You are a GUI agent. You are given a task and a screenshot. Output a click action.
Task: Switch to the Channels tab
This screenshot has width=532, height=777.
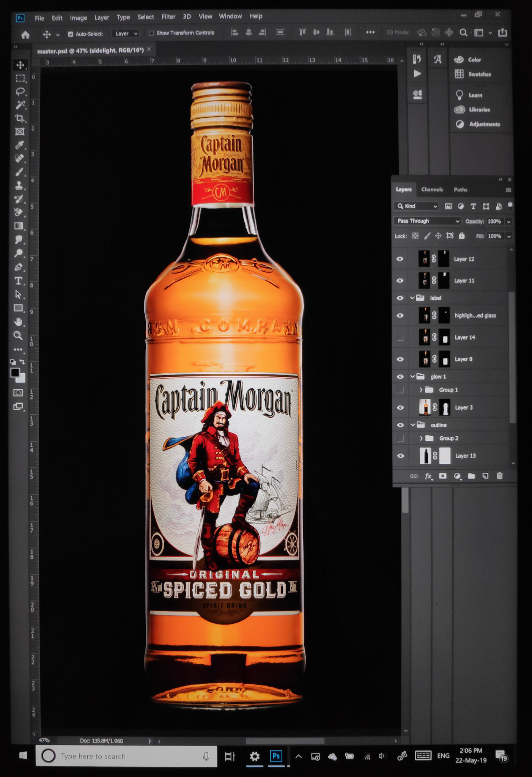432,189
